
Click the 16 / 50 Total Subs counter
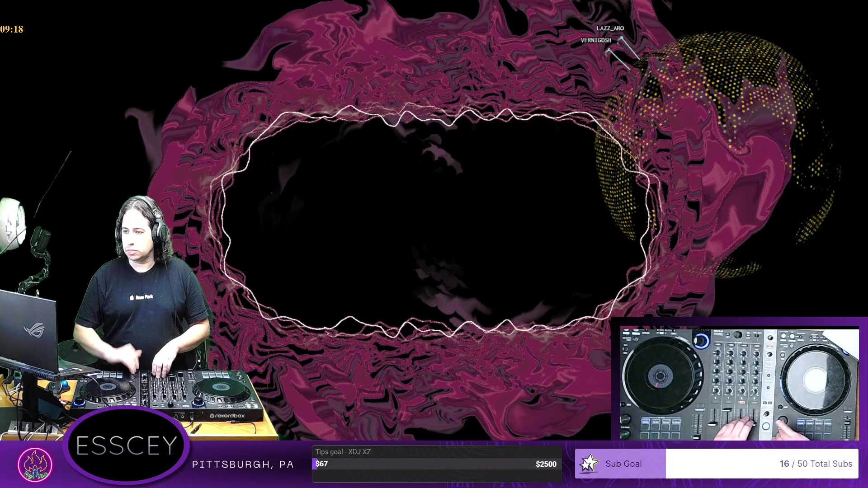pyautogui.click(x=816, y=464)
